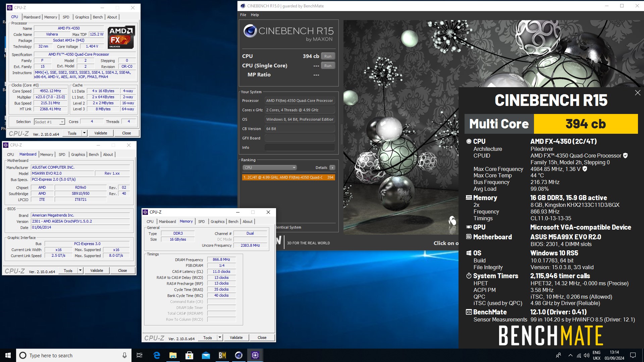Click the Core Speed value 4952.12 MHz
This screenshot has height=362, width=644.
click(x=50, y=91)
